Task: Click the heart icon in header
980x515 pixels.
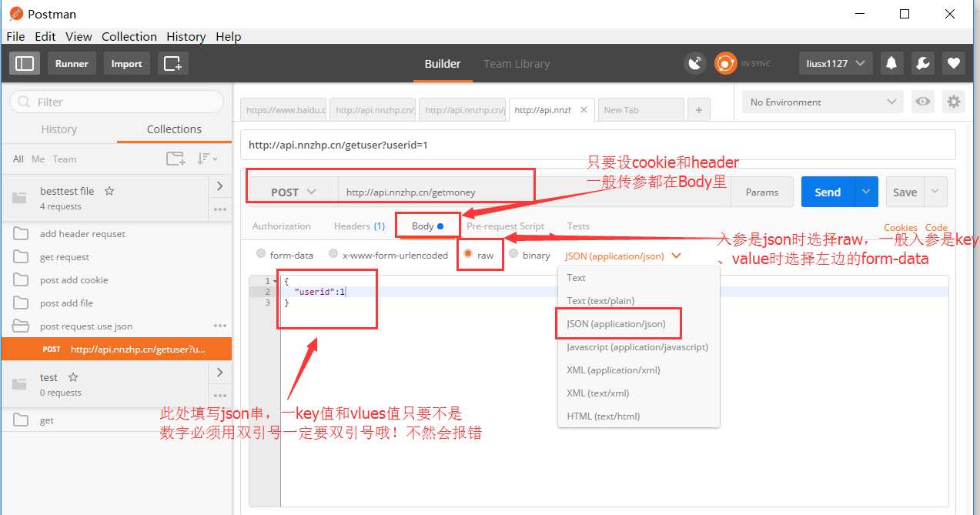Action: click(x=954, y=64)
